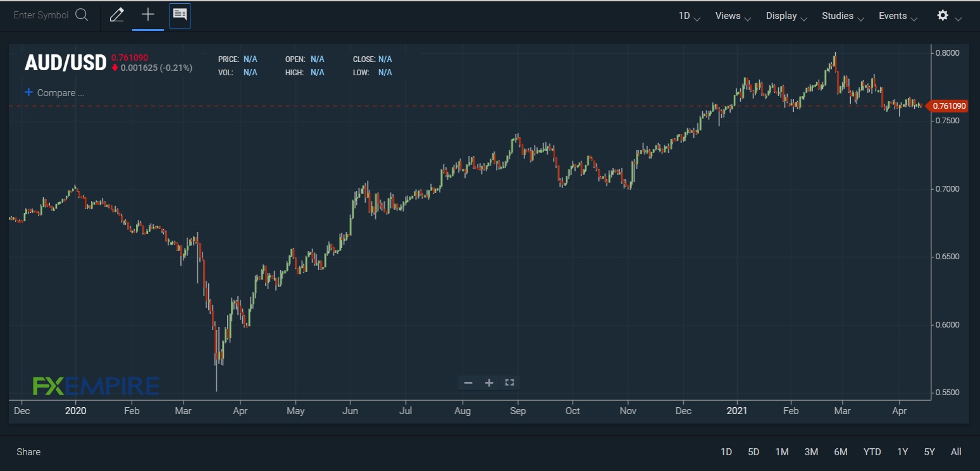This screenshot has height=471, width=980.
Task: Expand the Views dropdown
Action: point(733,16)
